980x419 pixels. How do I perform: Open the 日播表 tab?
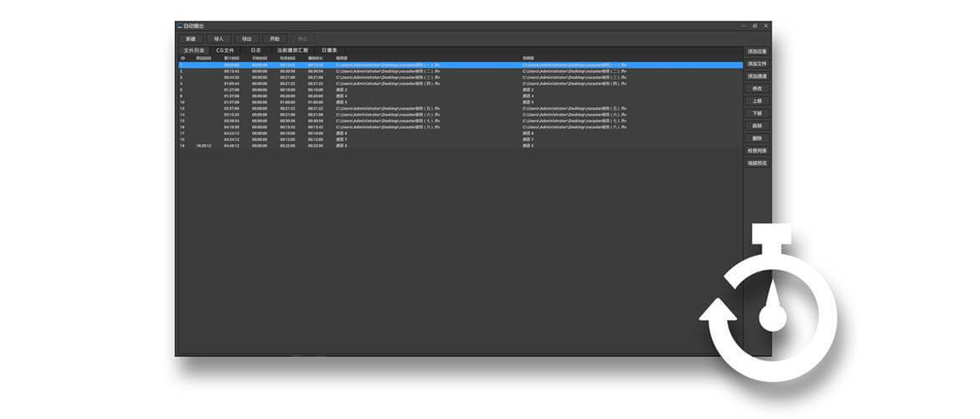point(328,50)
